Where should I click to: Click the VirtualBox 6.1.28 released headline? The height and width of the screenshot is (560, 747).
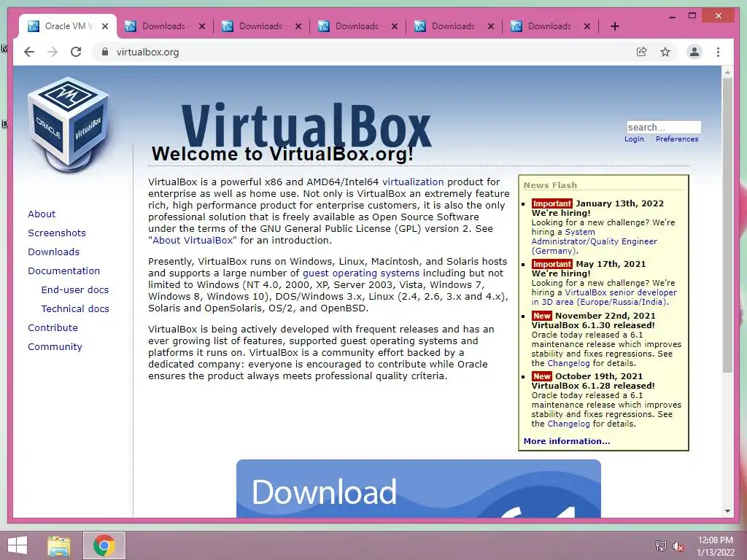(593, 386)
